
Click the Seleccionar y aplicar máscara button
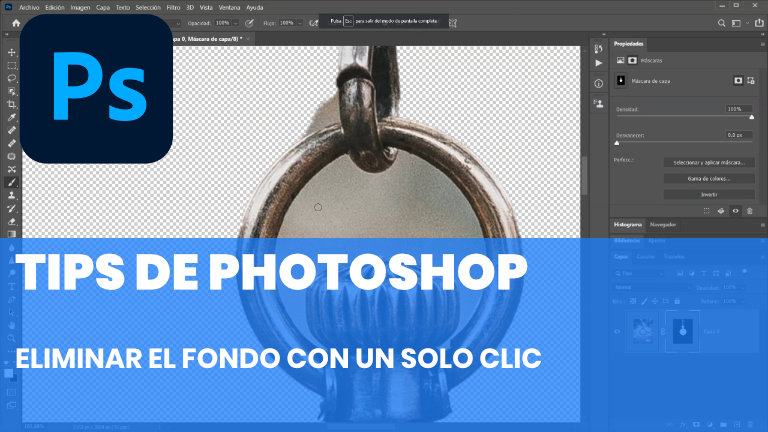tap(709, 163)
